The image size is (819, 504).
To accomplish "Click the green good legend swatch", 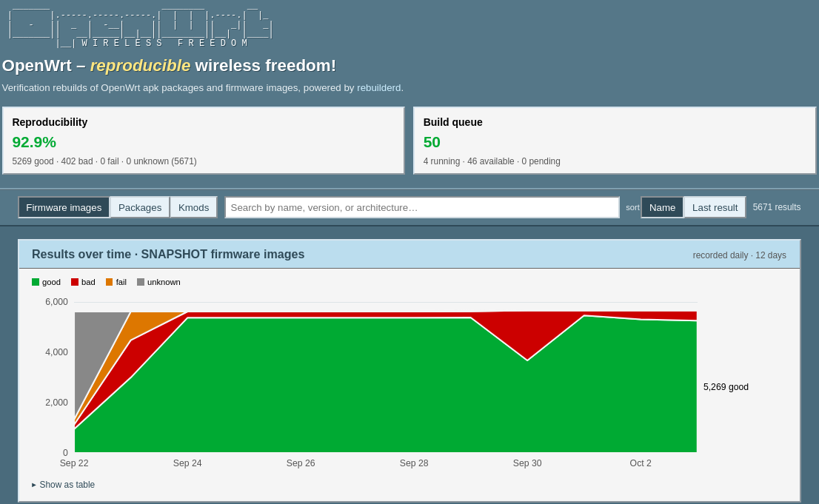I will pyautogui.click(x=36, y=282).
